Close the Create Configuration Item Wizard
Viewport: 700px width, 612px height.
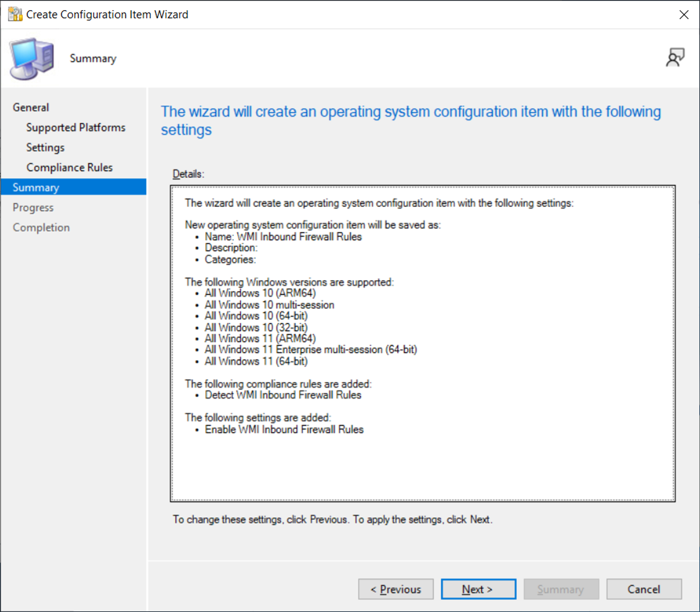[x=684, y=15]
